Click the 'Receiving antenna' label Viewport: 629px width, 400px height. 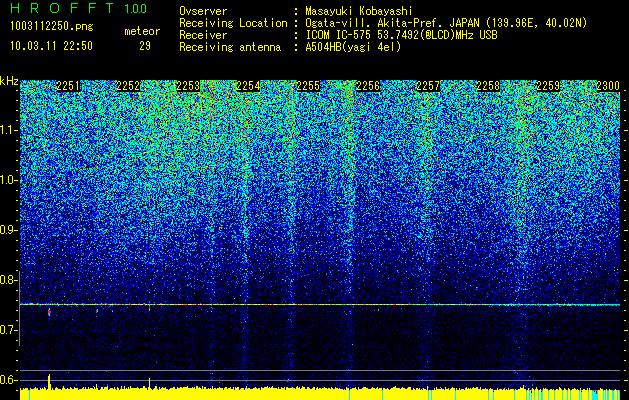[230, 47]
